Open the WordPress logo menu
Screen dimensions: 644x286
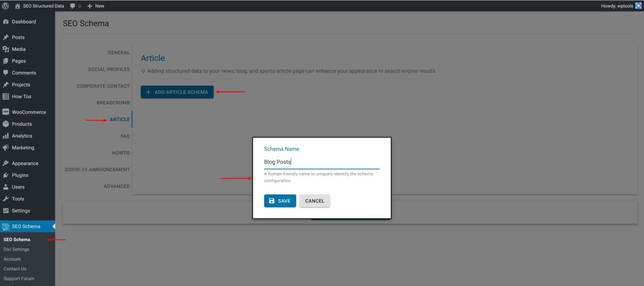coord(5,6)
